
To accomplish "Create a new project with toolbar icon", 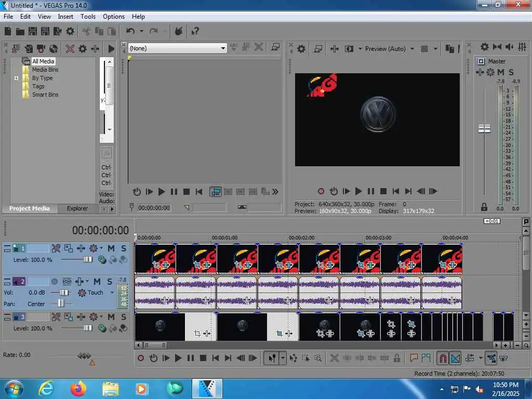I will tap(8, 32).
